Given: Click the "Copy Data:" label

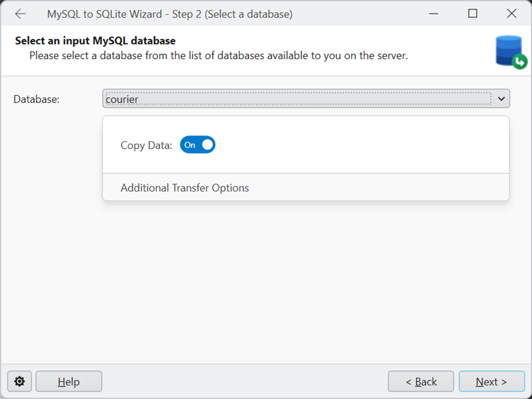Looking at the screenshot, I should tap(146, 146).
